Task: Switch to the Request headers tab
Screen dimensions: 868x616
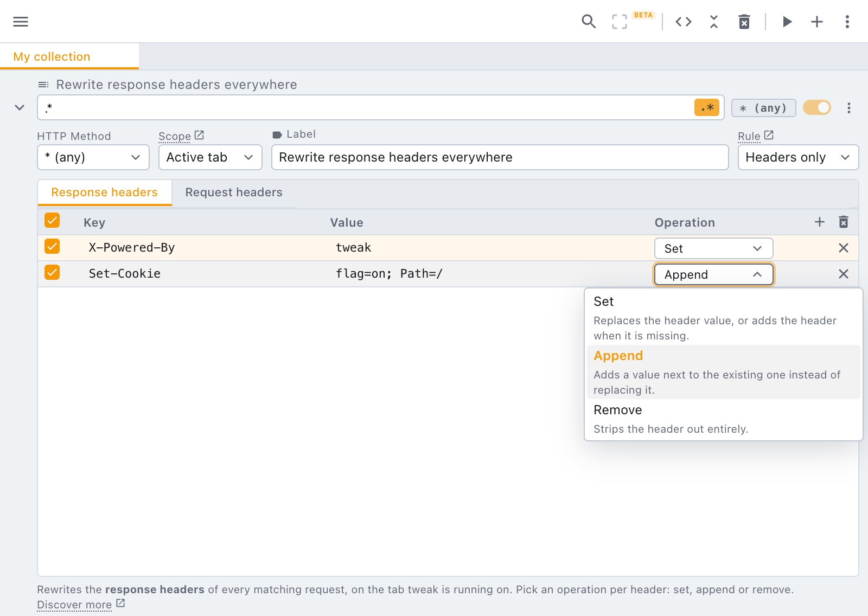Action: point(234,193)
